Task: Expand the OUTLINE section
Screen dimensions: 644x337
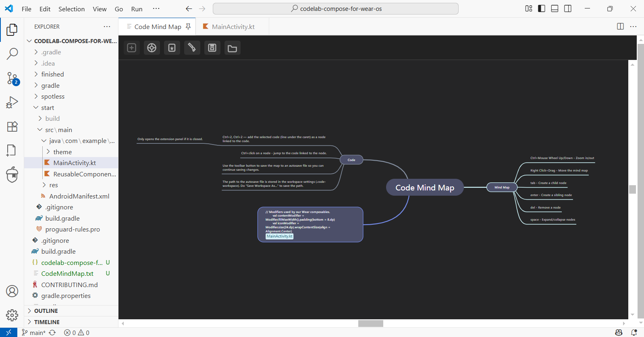Action: pos(46,311)
